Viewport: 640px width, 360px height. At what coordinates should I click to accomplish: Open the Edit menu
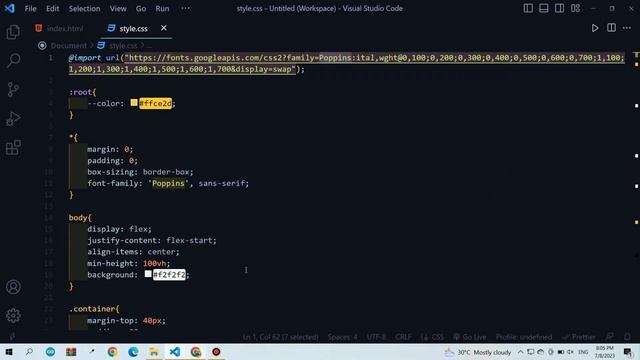[52, 9]
